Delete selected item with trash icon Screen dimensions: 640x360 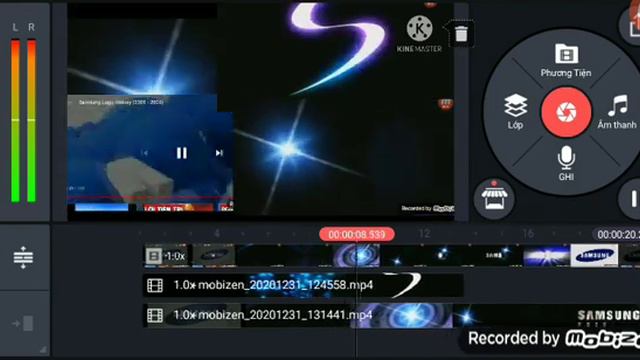(x=461, y=33)
